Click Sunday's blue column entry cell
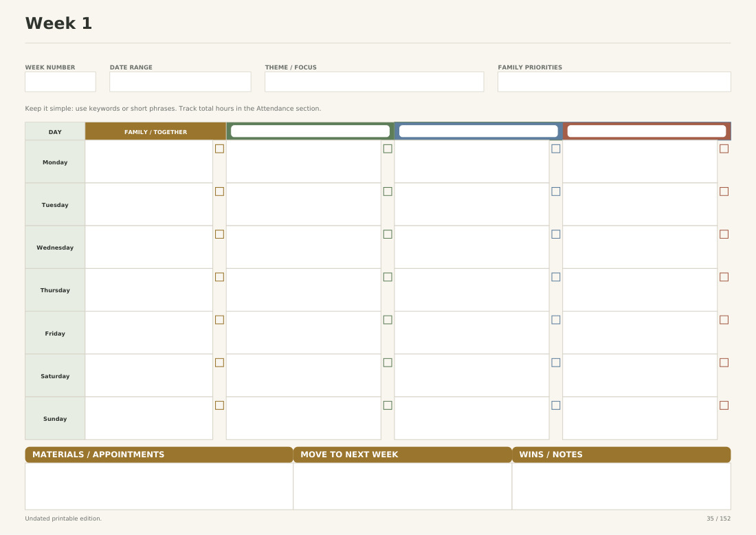The height and width of the screenshot is (535, 756). click(x=472, y=418)
